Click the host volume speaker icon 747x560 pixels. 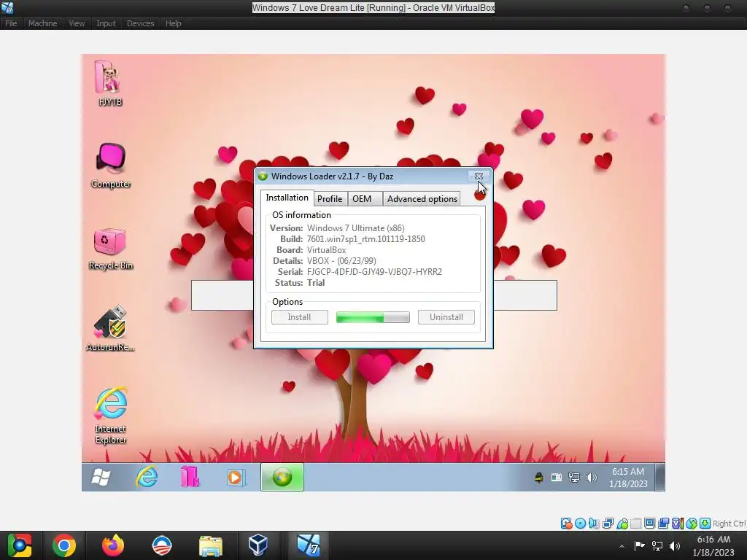tap(675, 545)
